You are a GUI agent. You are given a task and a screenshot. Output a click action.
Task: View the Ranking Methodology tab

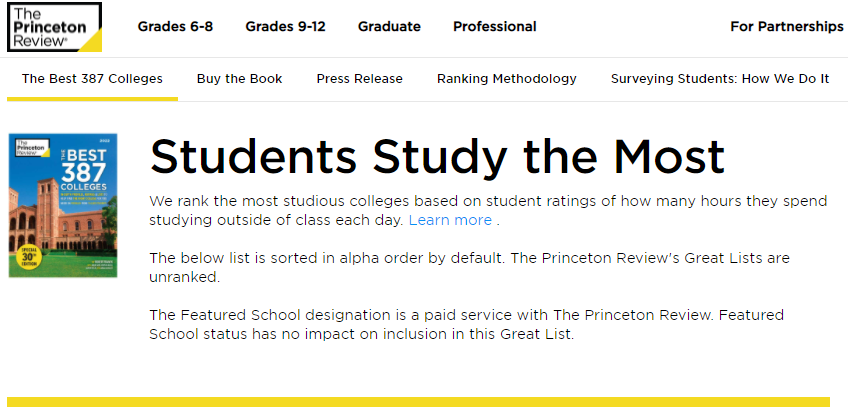[506, 79]
